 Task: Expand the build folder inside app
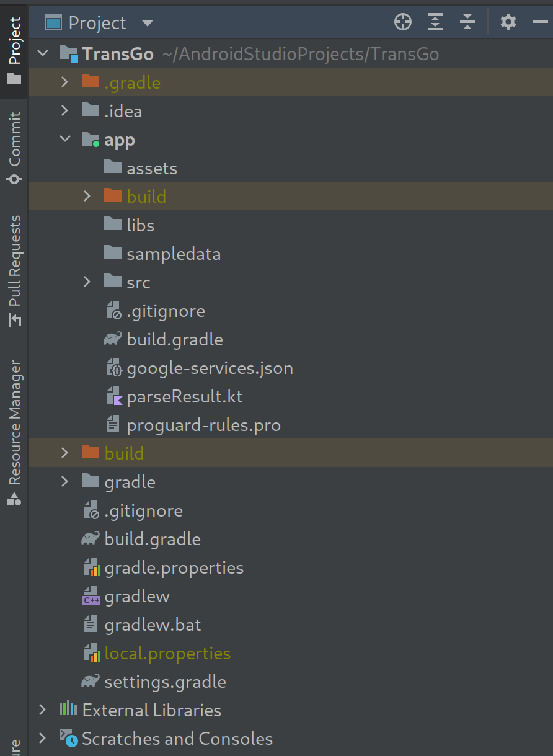pyautogui.click(x=87, y=197)
